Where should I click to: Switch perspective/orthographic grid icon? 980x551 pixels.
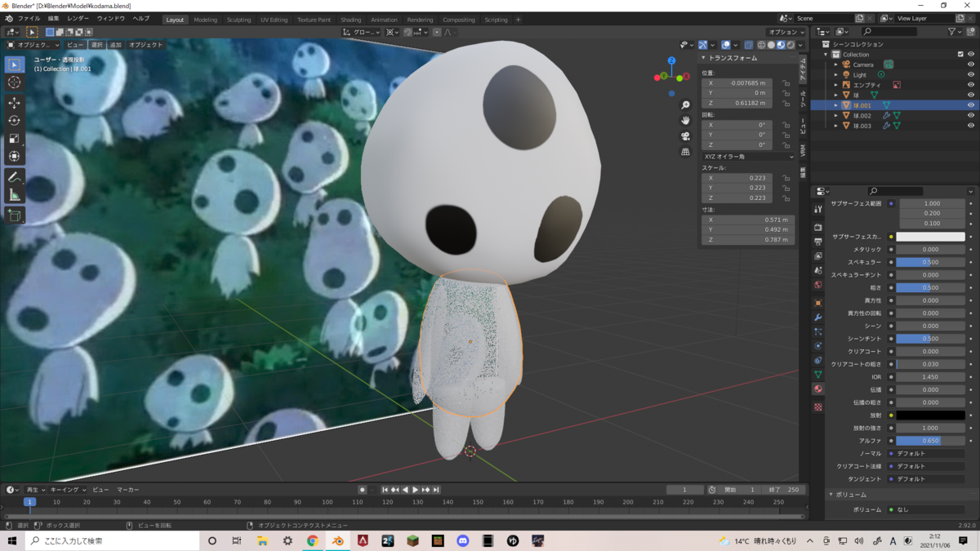(685, 151)
